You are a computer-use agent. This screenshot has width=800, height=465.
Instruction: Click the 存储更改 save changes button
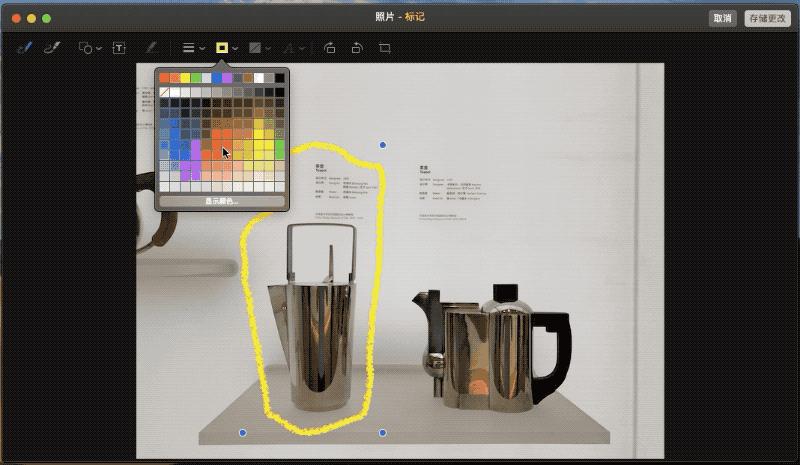[767, 18]
